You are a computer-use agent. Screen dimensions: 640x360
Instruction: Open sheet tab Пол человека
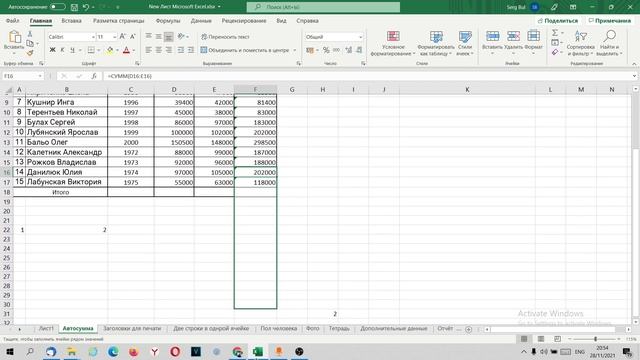278,329
